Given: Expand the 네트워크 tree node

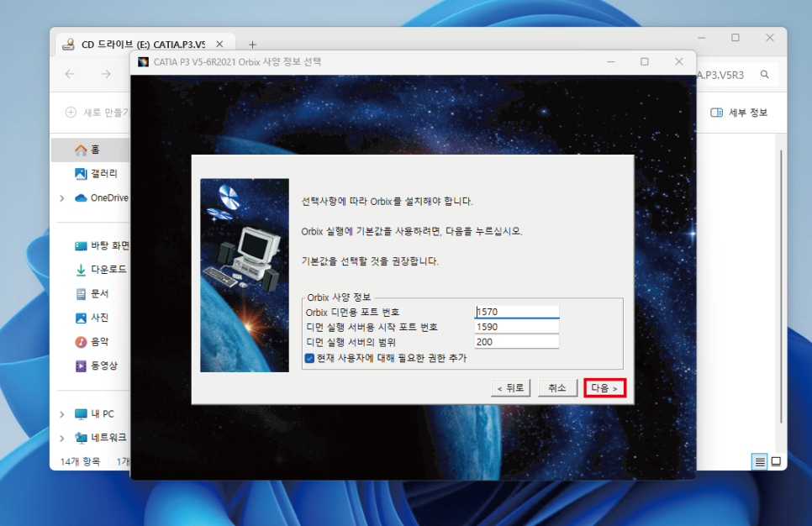Looking at the screenshot, I should click(62, 438).
